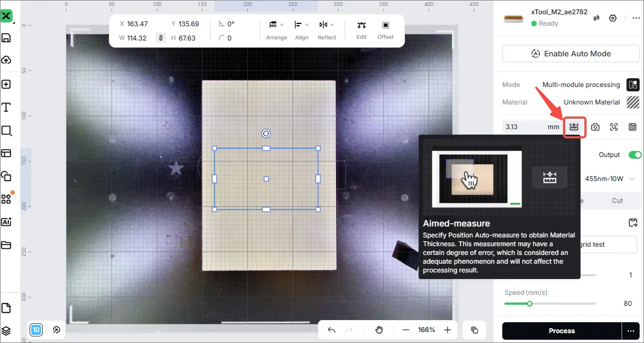Click the rotation angle field 0°
The height and width of the screenshot is (343, 644).
click(x=231, y=24)
